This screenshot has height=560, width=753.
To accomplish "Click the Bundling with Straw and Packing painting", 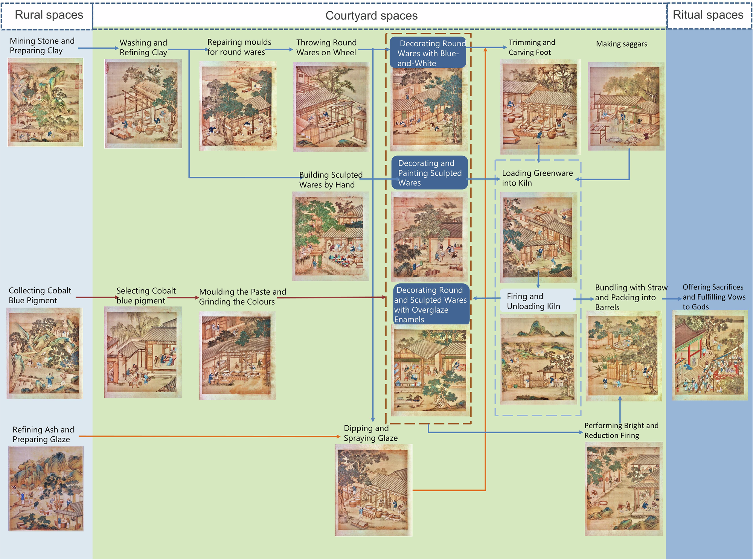I will pyautogui.click(x=624, y=356).
